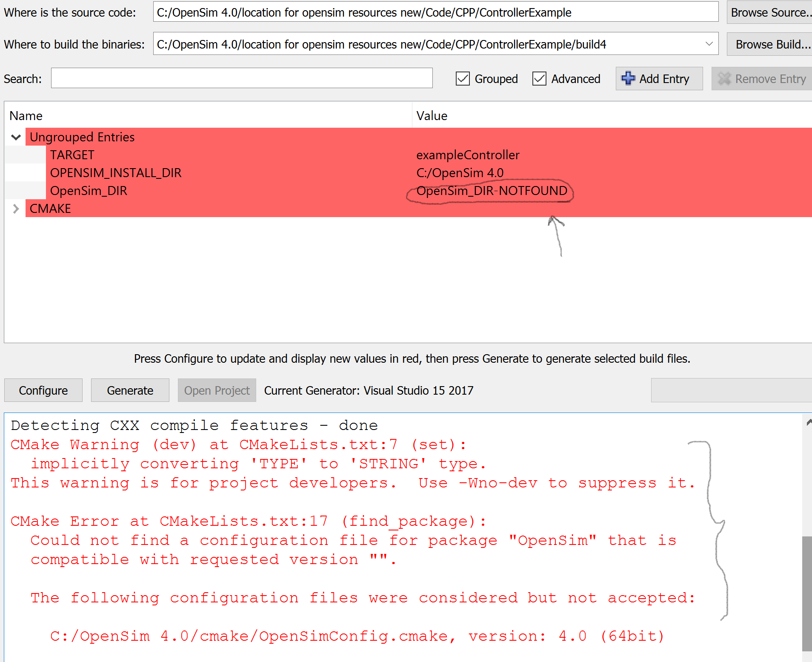The height and width of the screenshot is (662, 812).
Task: Select the OPENSIM_INSTALL_DIR entry
Action: (x=116, y=173)
